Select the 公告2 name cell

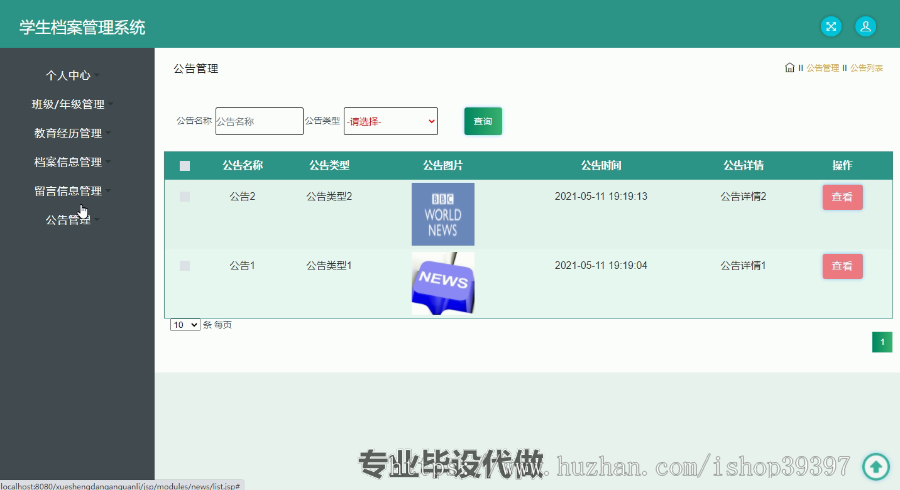(x=242, y=196)
